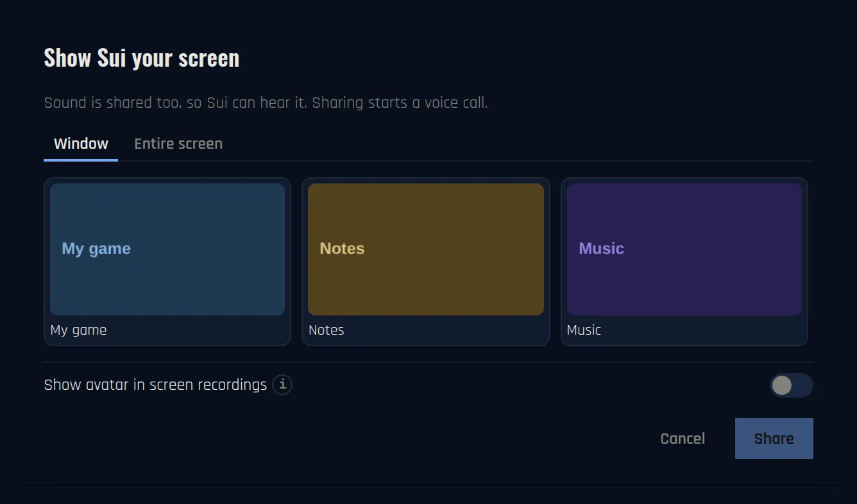Click the "Show avatar in screen recordings" label
857x504 pixels.
pos(155,385)
